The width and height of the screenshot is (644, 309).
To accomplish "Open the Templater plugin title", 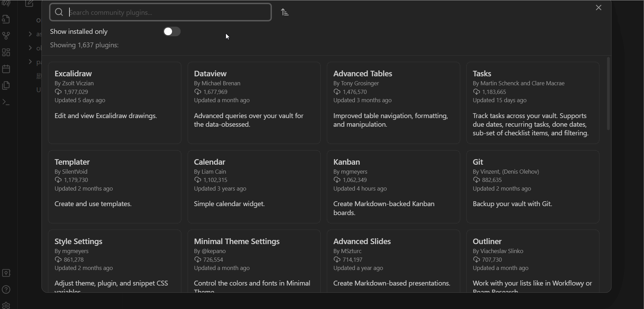I will [72, 162].
